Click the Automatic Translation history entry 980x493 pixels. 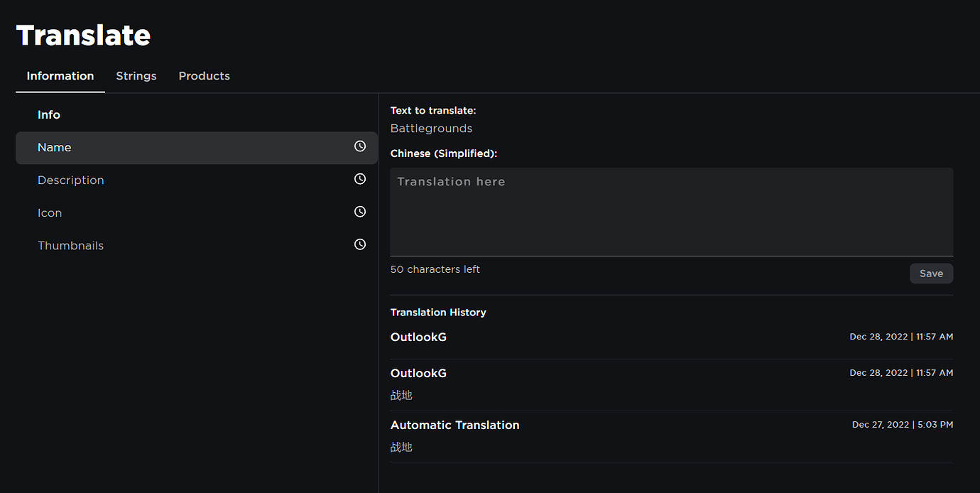(454, 425)
